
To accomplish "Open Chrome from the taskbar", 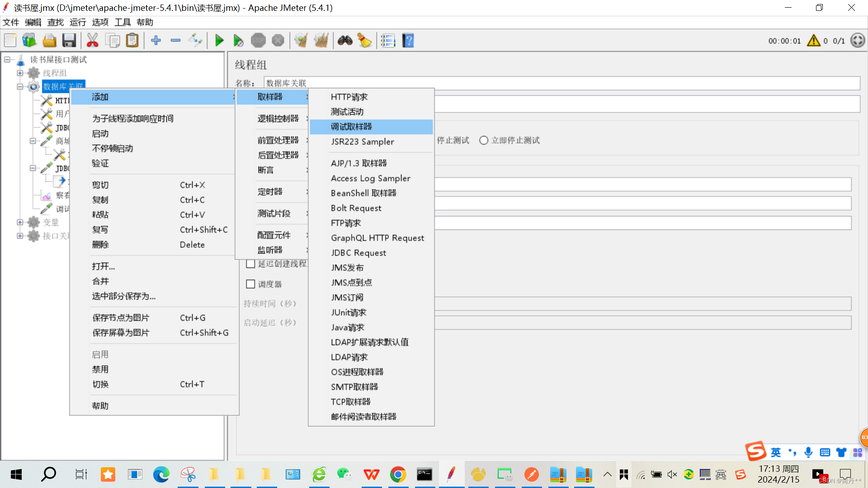I will [398, 474].
